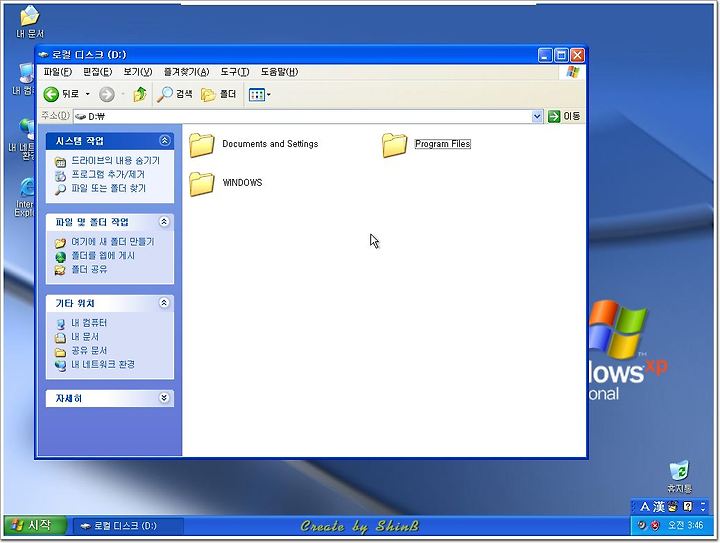
Task: Toggle the Folders (폴더) pane button
Action: (x=219, y=95)
